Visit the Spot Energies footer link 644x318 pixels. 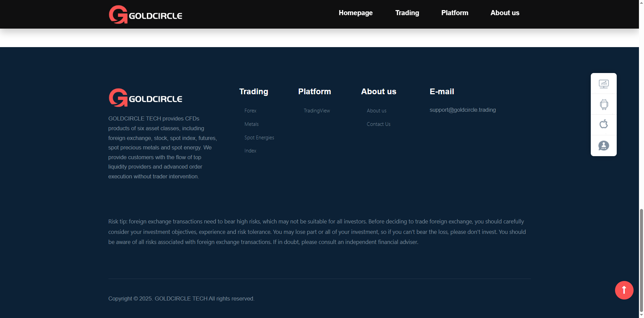tap(259, 138)
